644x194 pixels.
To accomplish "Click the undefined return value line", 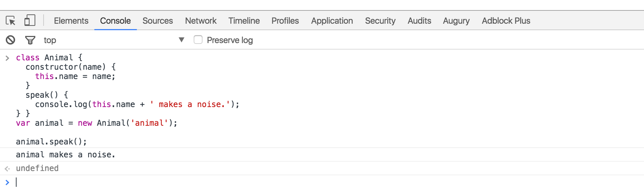I will [x=37, y=168].
